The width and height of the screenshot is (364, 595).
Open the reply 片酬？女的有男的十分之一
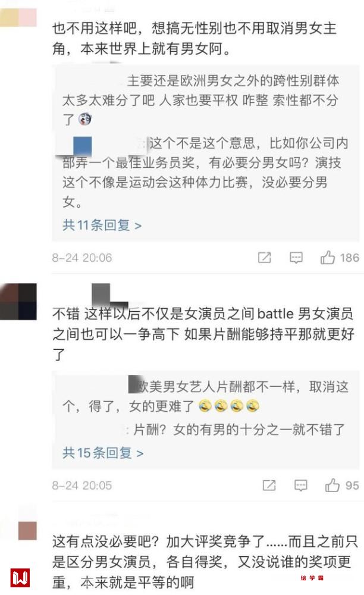pyautogui.click(x=240, y=430)
